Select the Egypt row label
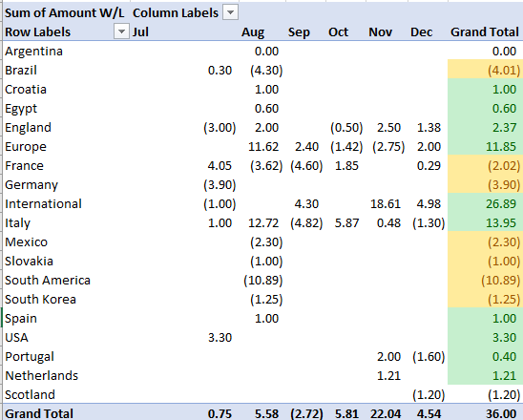The width and height of the screenshot is (523, 420). 21,109
